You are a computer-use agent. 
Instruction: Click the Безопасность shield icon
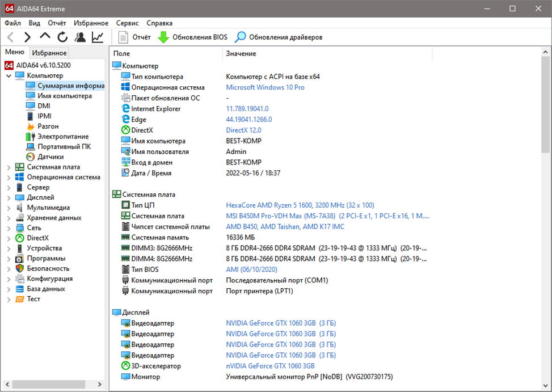[20, 268]
